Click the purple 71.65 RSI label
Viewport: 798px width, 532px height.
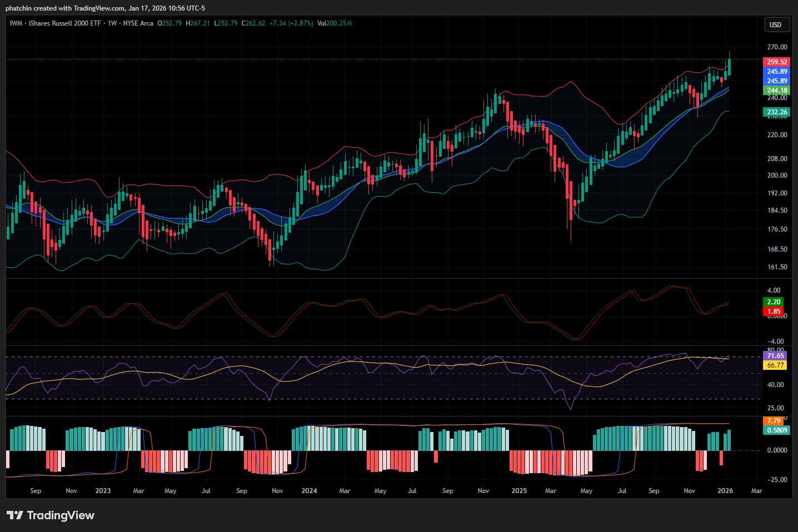coord(775,356)
